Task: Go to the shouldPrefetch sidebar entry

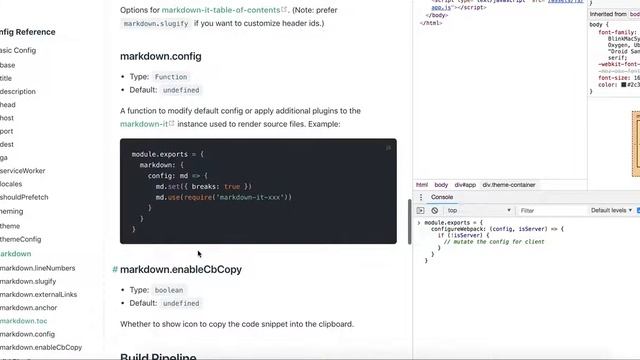Action: 24,197
